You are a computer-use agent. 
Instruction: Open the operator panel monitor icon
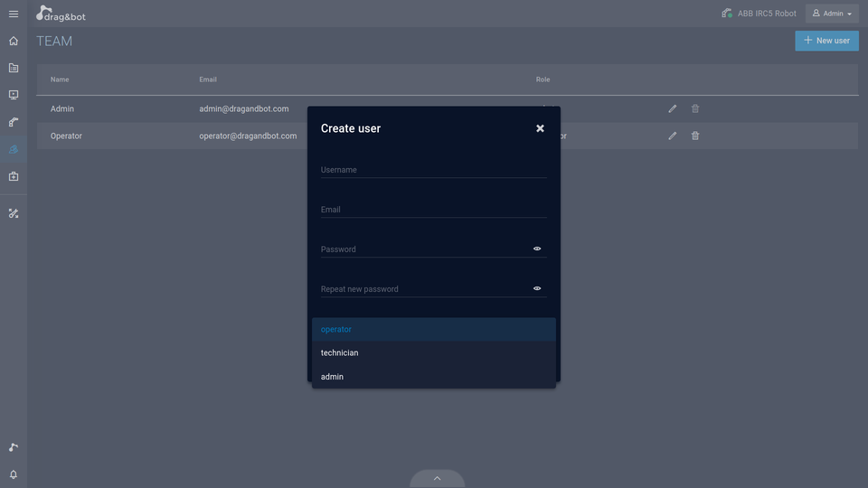pos(14,95)
